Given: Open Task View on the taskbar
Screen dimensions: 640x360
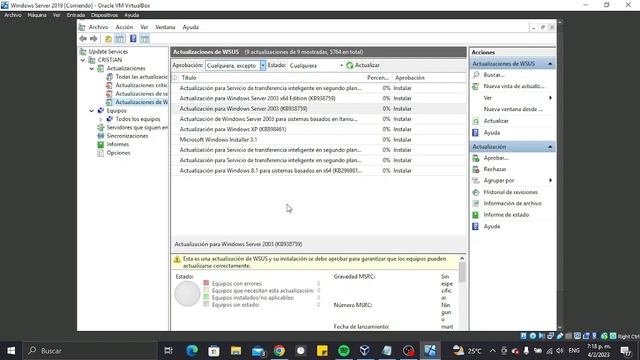Looking at the screenshot, I should point(168,351).
